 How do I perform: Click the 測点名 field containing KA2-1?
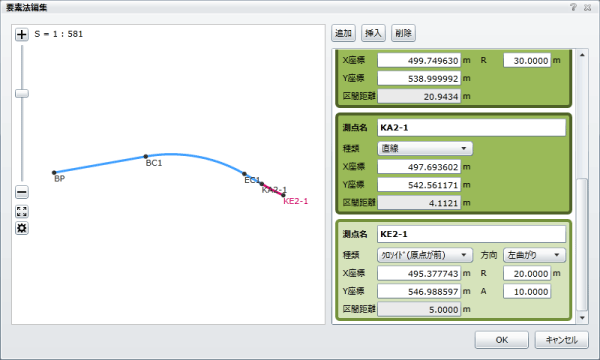coord(471,128)
